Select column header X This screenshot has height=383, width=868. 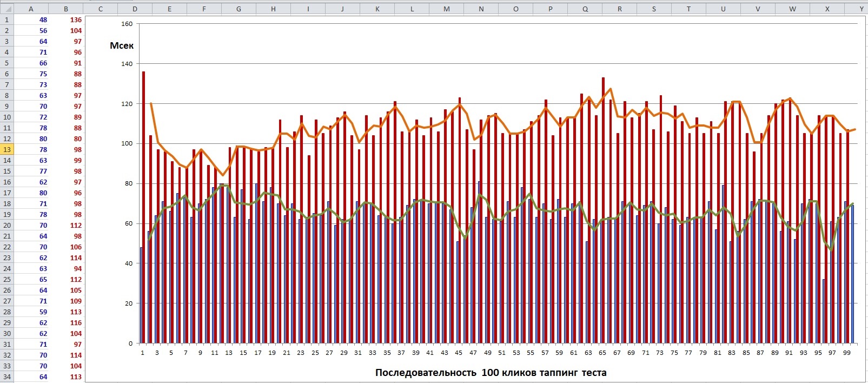(827, 9)
